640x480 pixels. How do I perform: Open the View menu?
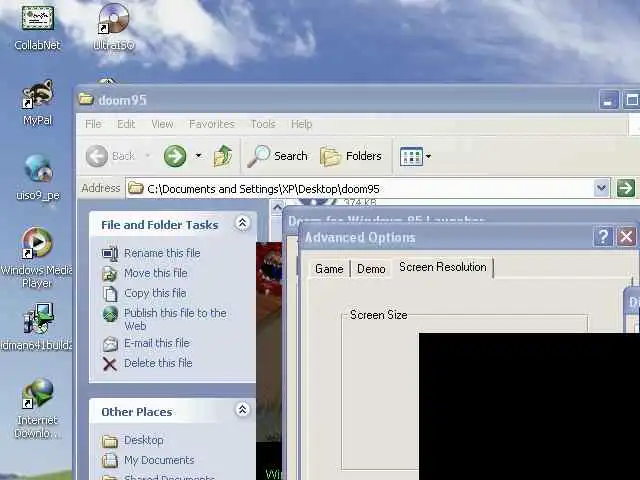[162, 124]
